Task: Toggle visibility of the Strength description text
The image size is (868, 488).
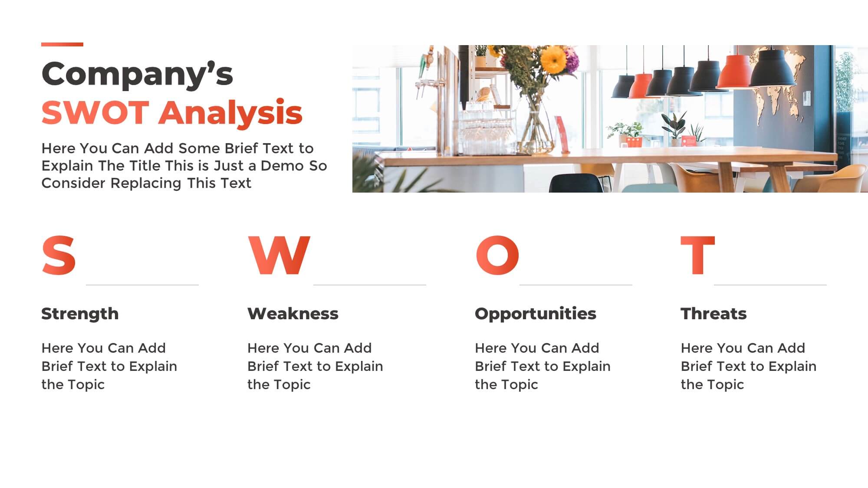Action: tap(104, 366)
